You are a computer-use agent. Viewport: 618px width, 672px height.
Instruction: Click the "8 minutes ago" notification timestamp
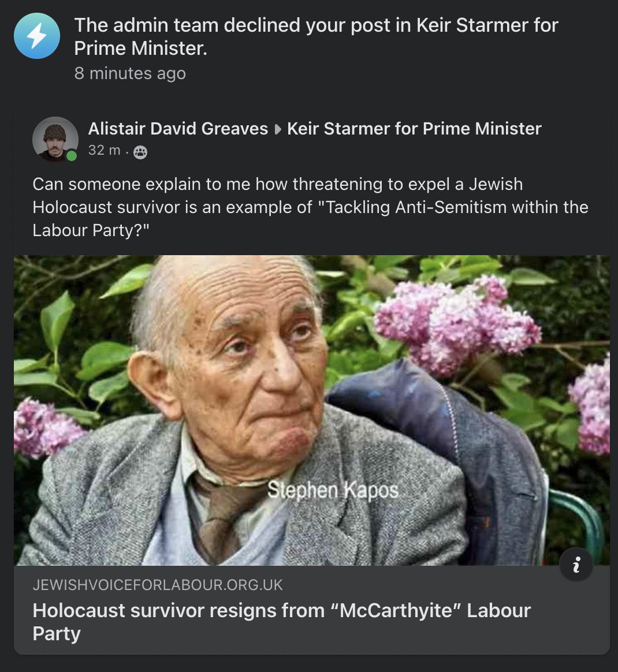point(130,73)
